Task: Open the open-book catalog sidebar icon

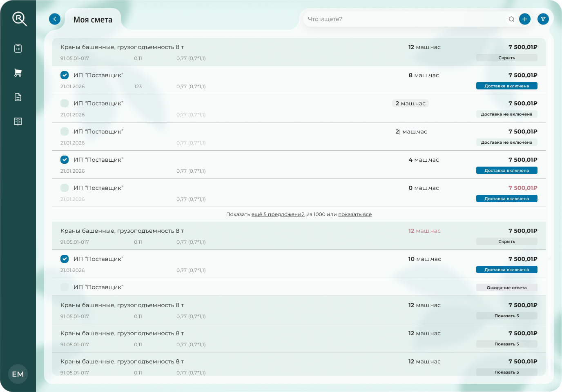Action: pos(18,121)
